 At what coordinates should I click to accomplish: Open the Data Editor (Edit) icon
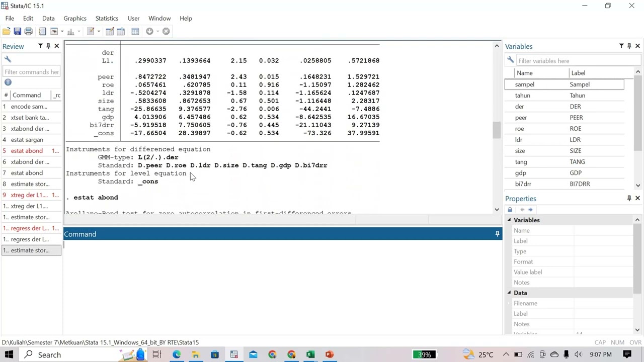pos(109,31)
